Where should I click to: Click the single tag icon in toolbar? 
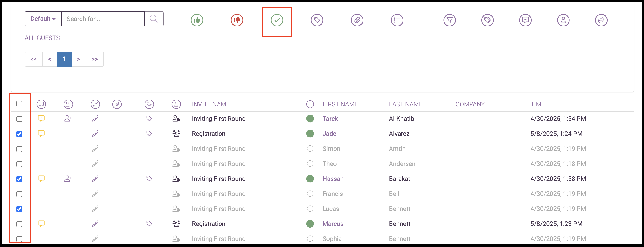(317, 20)
